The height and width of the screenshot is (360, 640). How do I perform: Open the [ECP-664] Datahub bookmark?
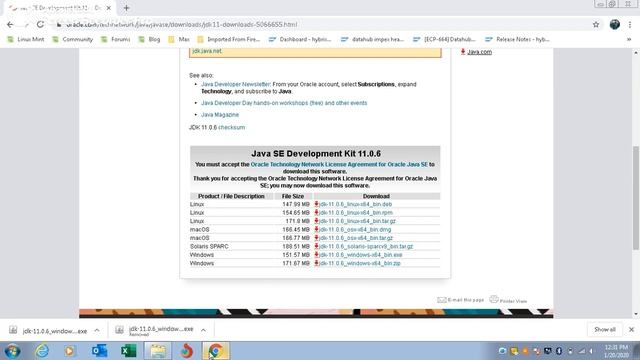444,39
